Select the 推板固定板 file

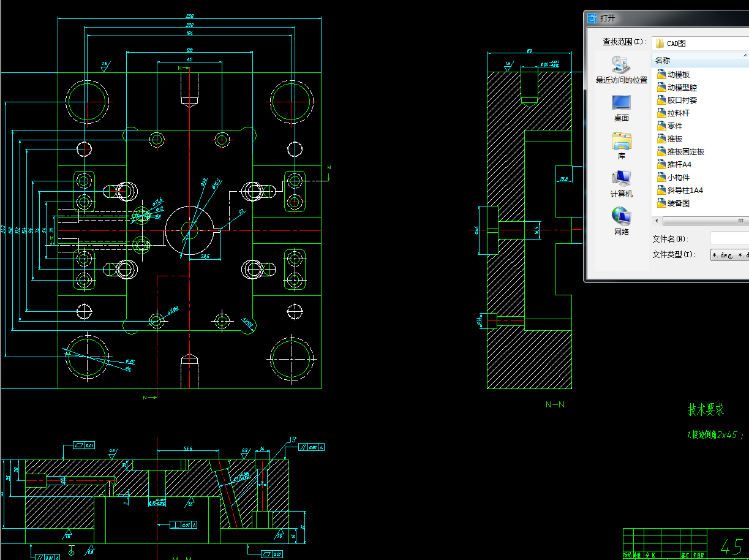[680, 151]
